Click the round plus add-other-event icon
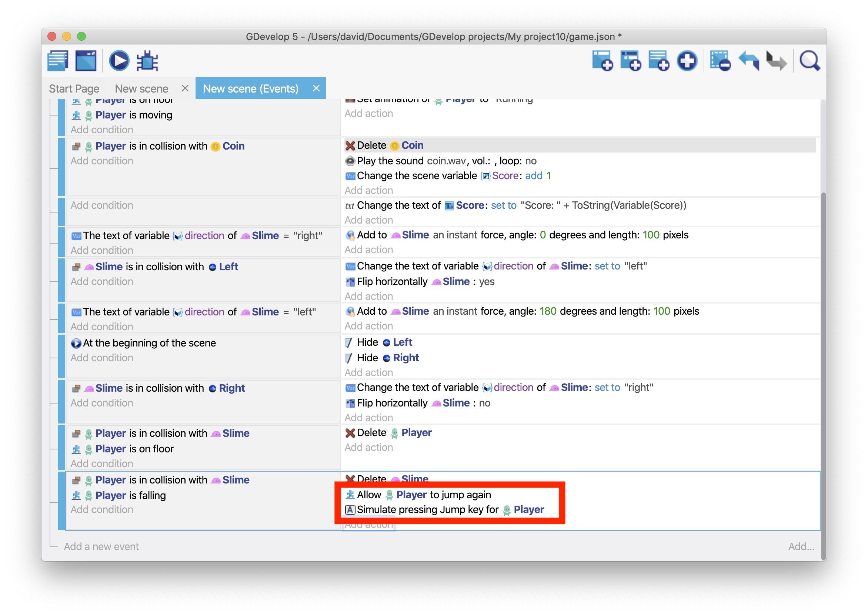 click(x=687, y=61)
